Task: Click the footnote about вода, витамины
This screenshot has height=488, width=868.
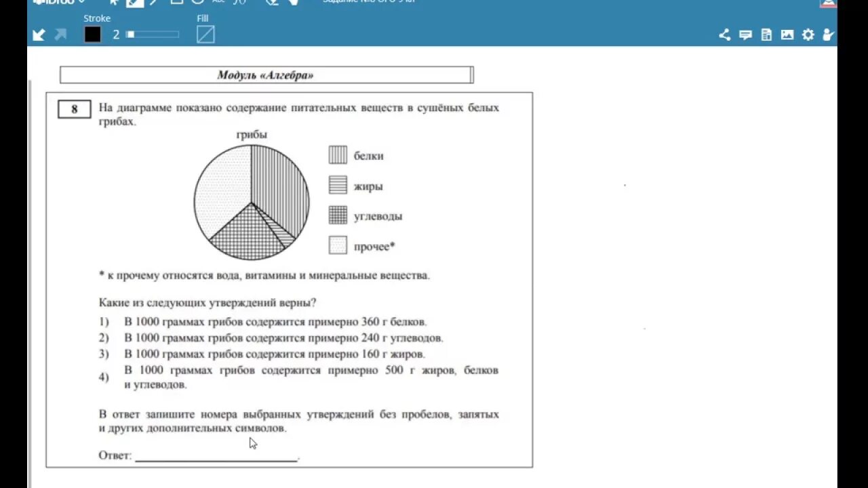Action: click(264, 276)
